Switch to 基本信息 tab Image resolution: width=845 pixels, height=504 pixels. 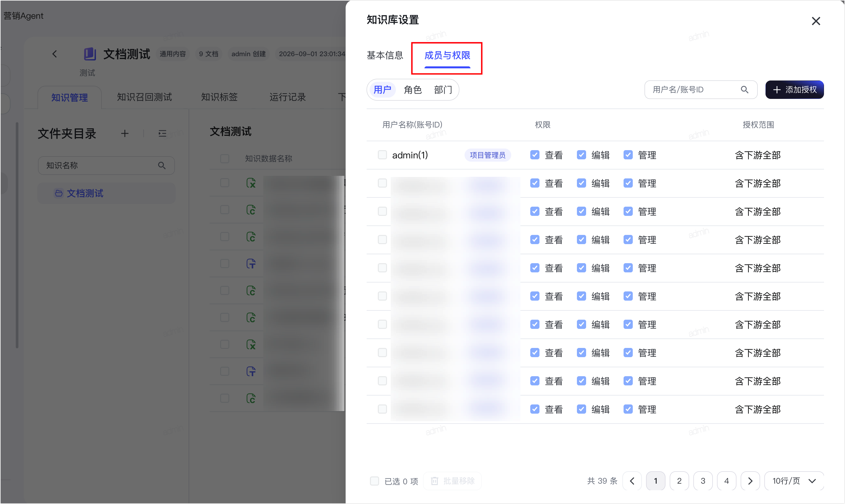pos(385,55)
